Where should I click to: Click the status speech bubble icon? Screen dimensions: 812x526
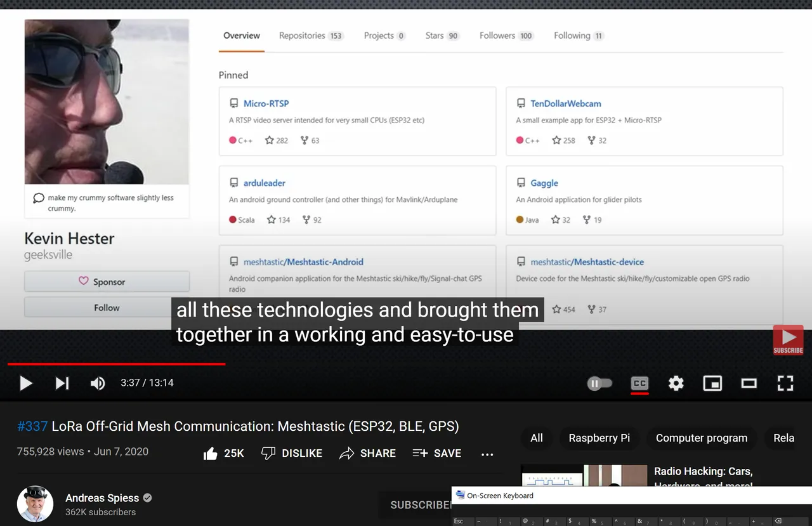39,198
